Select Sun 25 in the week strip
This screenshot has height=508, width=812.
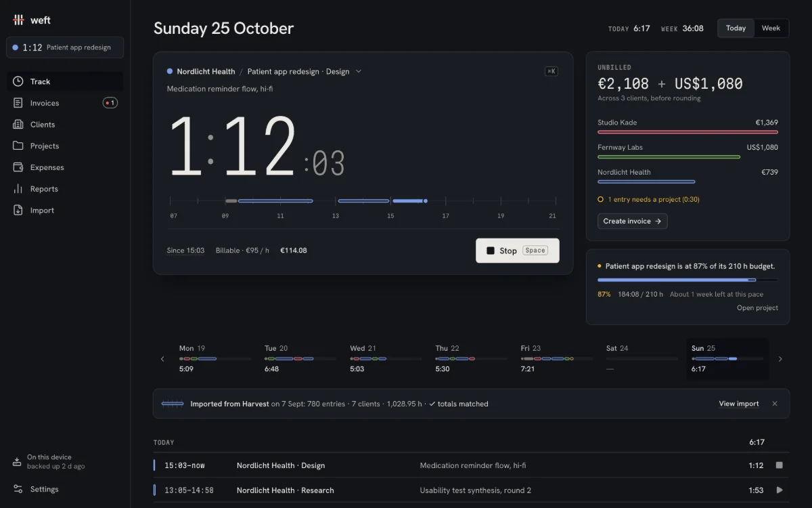727,358
